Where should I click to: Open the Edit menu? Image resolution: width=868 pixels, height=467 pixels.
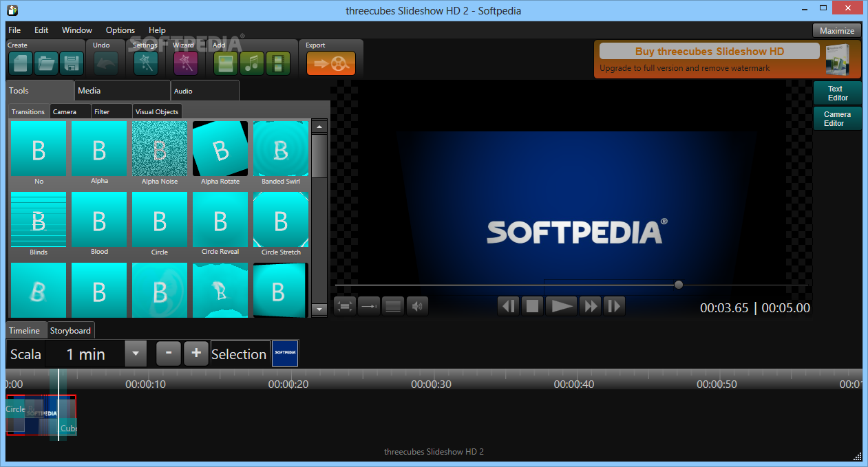coord(41,30)
